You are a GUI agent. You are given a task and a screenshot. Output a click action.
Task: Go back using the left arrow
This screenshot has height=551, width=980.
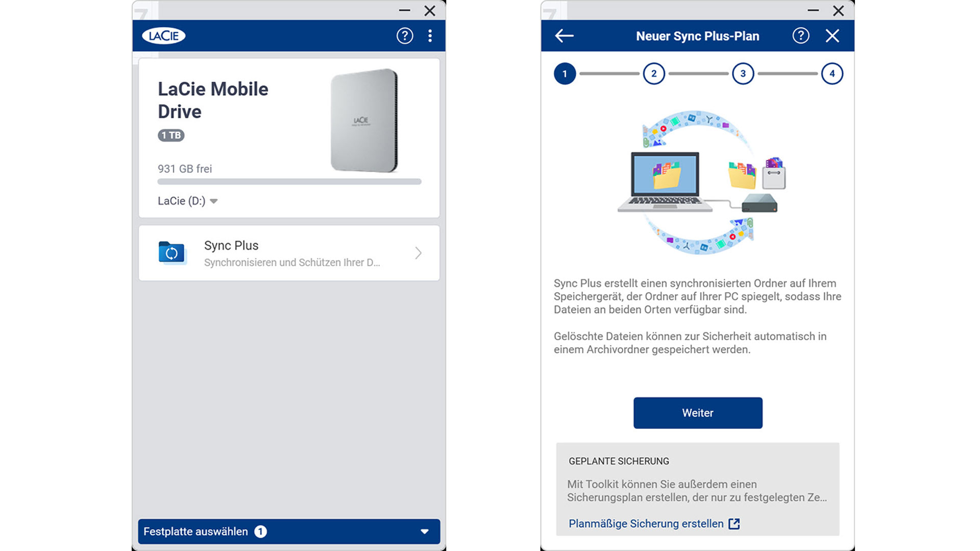(x=564, y=36)
